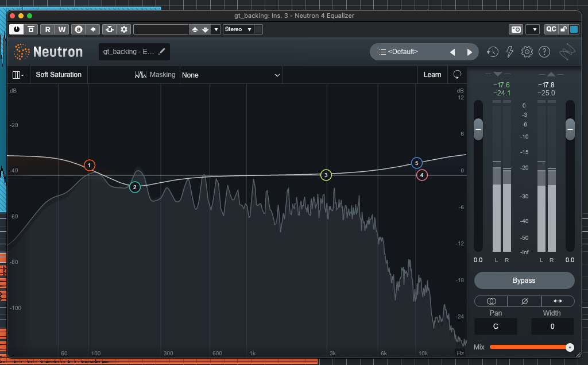
Task: Toggle the phase invert icon
Action: tap(525, 301)
